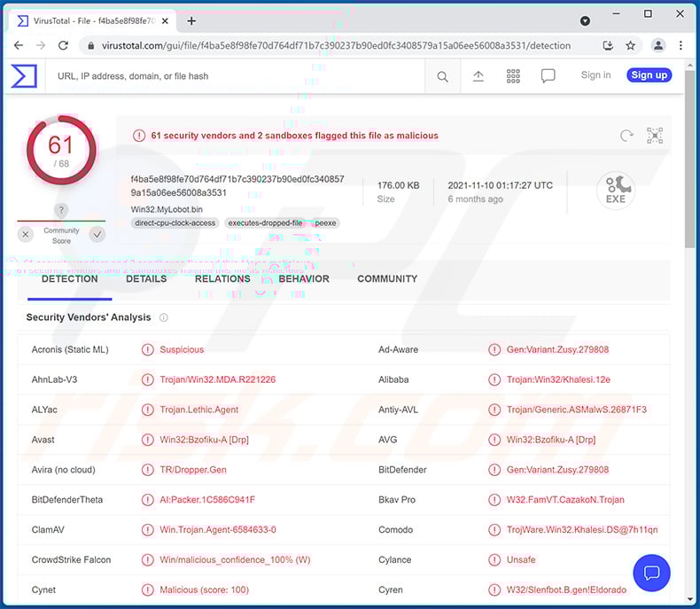Click the alert icon beside Cylance Unsafe
The width and height of the screenshot is (700, 609).
[x=494, y=560]
